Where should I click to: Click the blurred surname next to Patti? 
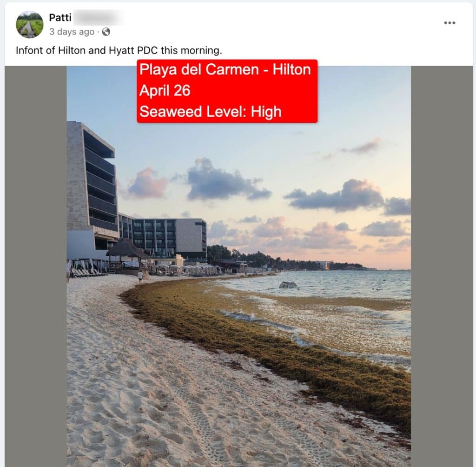(x=98, y=18)
